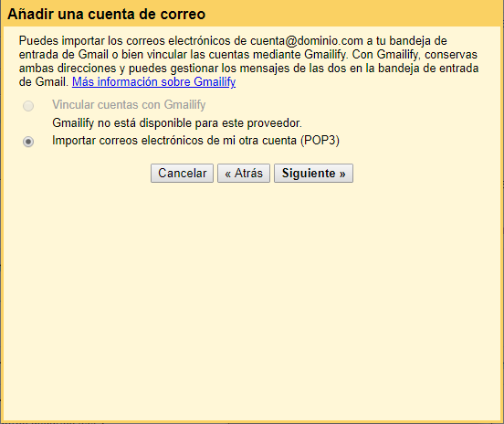Screen dimensions: 504x424
Task: Continue with the Siguiente » button
Action: tap(313, 173)
